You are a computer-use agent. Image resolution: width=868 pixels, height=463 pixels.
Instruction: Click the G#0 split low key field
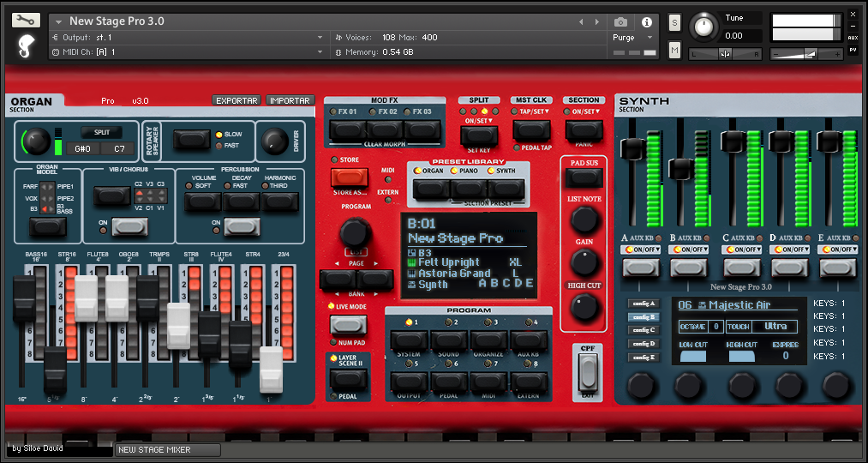(x=82, y=148)
